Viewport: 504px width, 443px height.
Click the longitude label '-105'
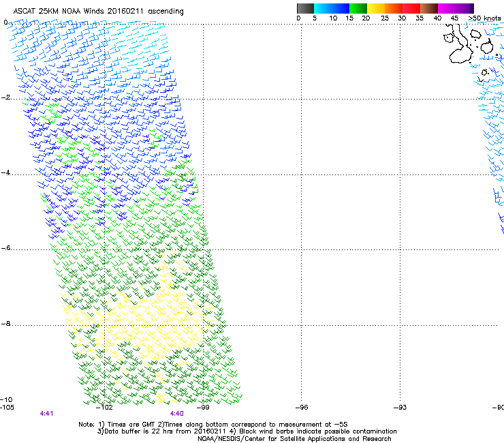tap(7, 408)
